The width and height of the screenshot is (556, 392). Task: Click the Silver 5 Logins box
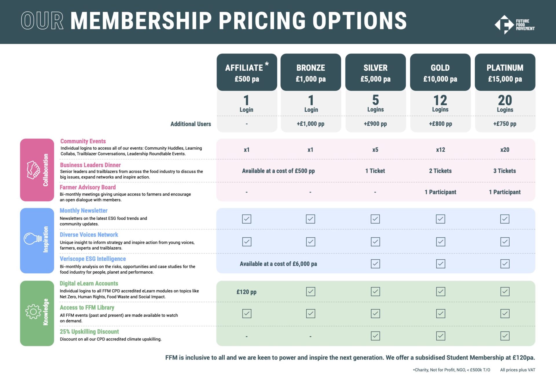375,103
